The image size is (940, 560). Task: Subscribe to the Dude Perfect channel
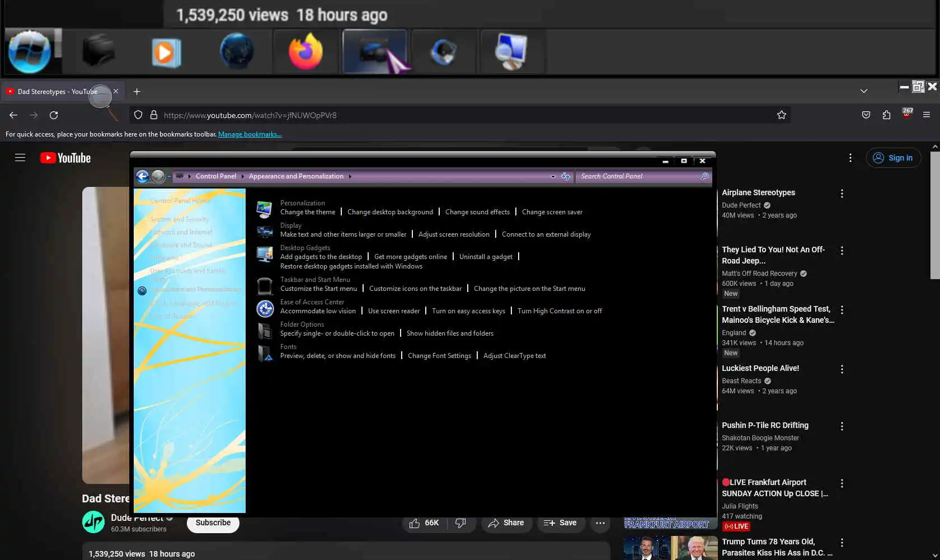pos(213,523)
